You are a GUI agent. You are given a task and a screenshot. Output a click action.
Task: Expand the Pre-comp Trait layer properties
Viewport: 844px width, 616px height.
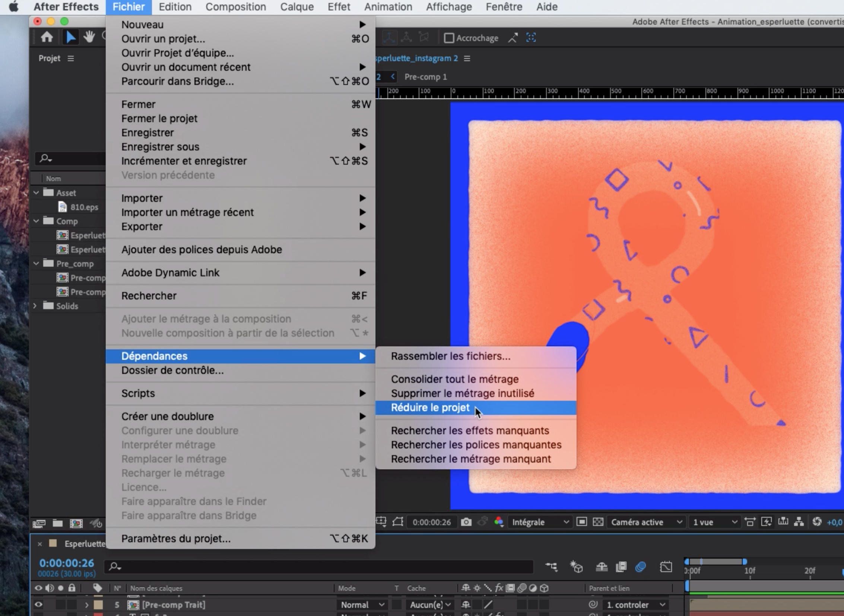click(86, 605)
